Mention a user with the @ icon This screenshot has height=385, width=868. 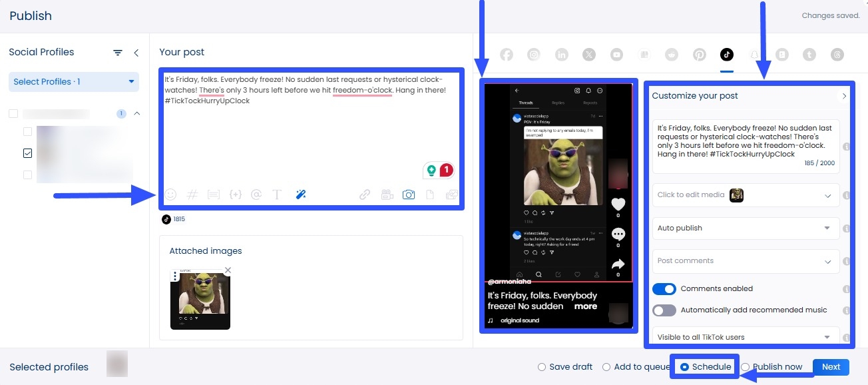(x=256, y=194)
